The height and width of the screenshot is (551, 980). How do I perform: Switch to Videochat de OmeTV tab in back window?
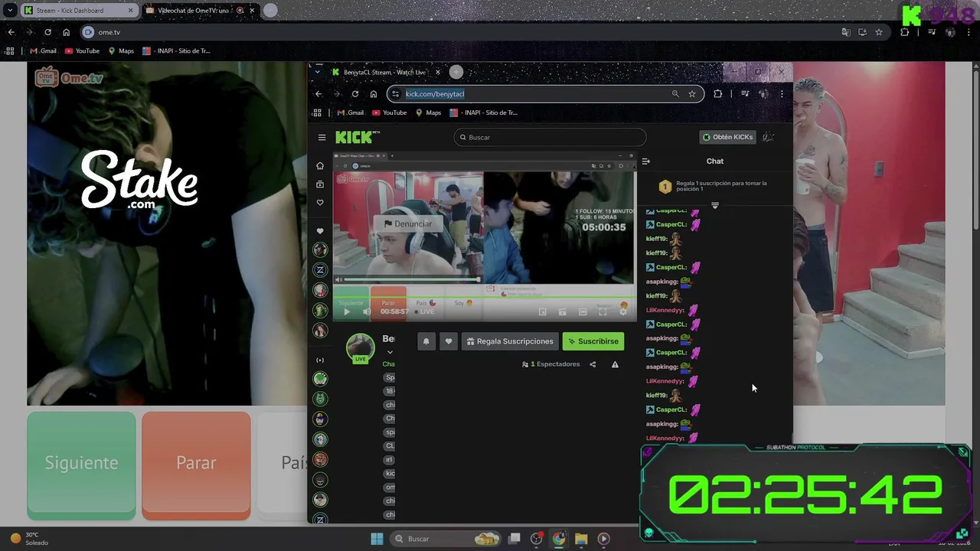(x=200, y=11)
